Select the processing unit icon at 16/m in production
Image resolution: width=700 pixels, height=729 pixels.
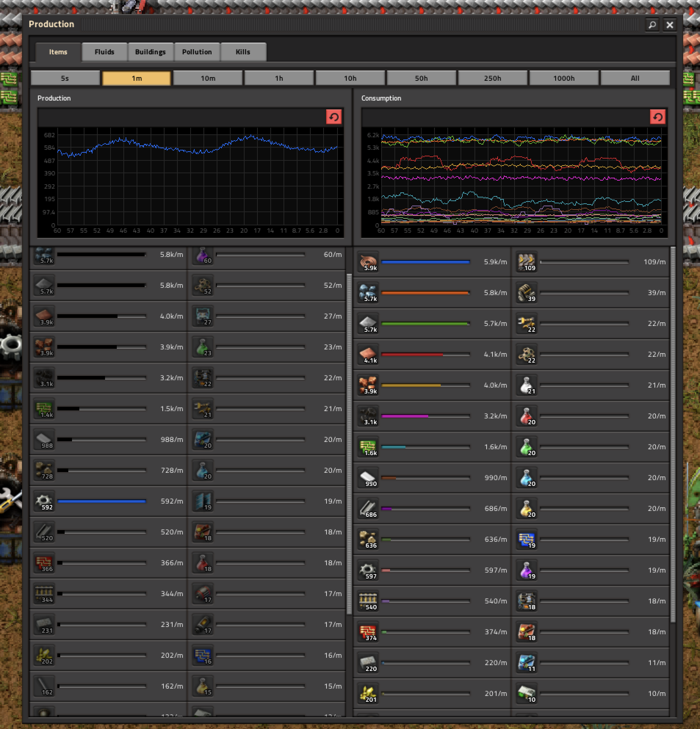[203, 656]
